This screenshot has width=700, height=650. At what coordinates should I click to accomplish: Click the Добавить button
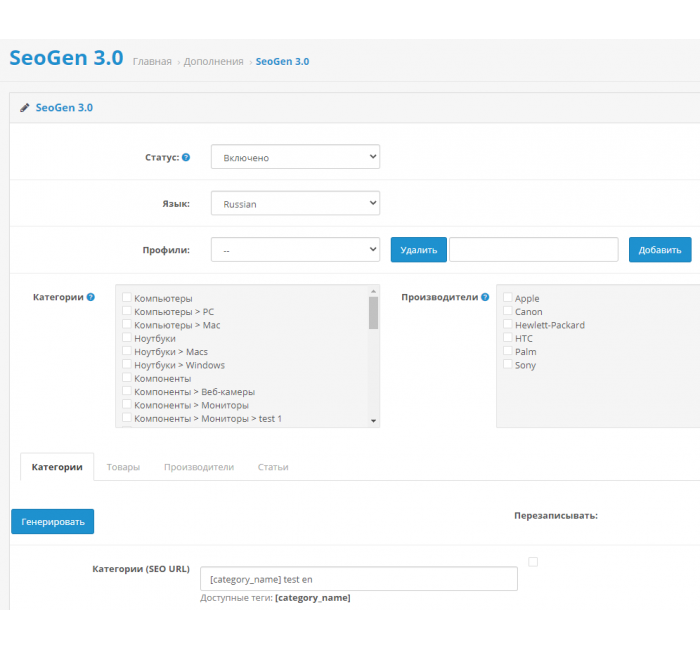(x=660, y=250)
